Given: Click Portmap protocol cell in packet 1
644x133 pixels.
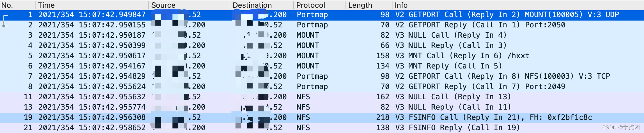Looking at the screenshot, I should coord(312,15).
